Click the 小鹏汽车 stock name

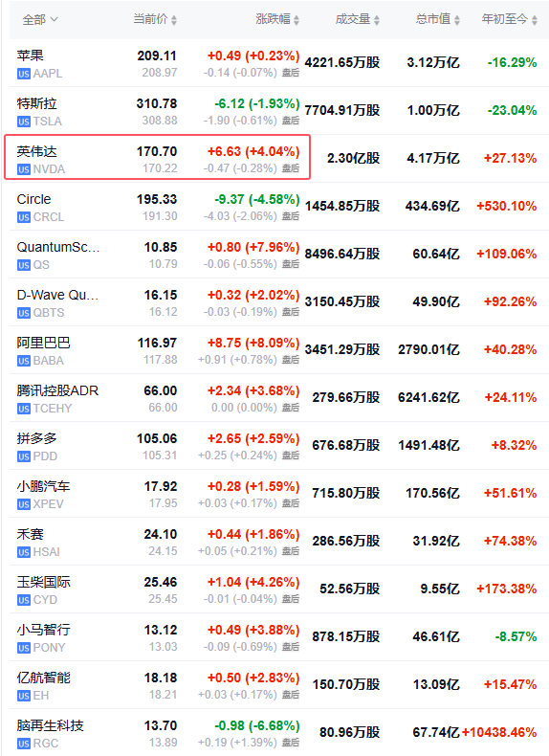coord(43,486)
